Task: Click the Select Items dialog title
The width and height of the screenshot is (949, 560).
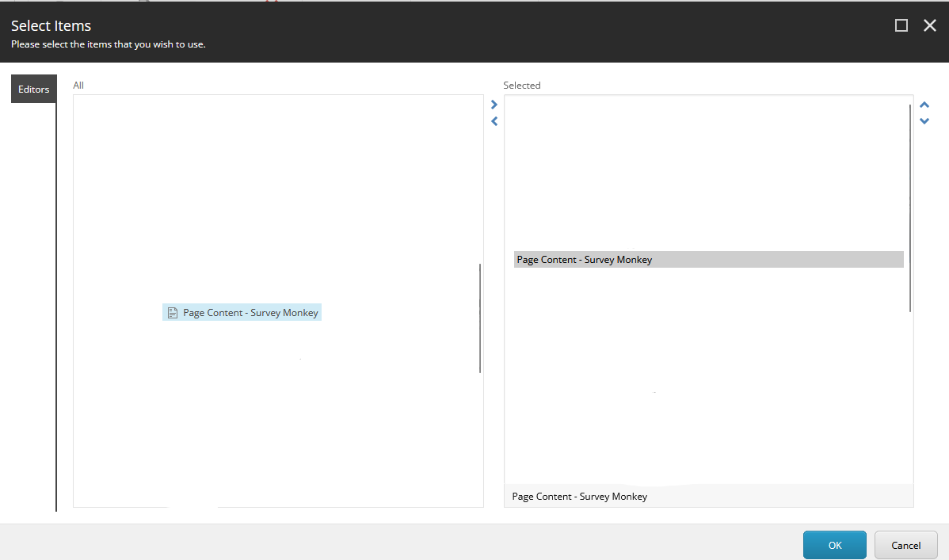Action: coord(51,25)
